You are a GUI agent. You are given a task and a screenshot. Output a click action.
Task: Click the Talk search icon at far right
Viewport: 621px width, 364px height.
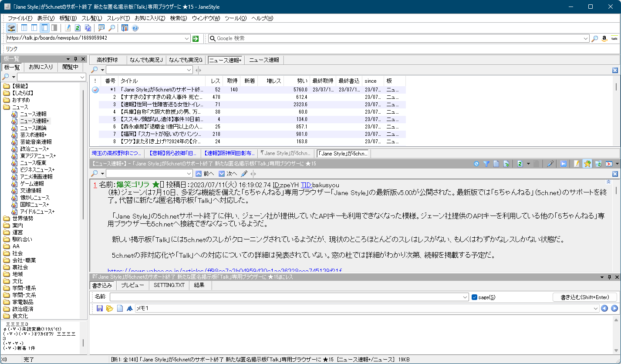[x=614, y=38]
